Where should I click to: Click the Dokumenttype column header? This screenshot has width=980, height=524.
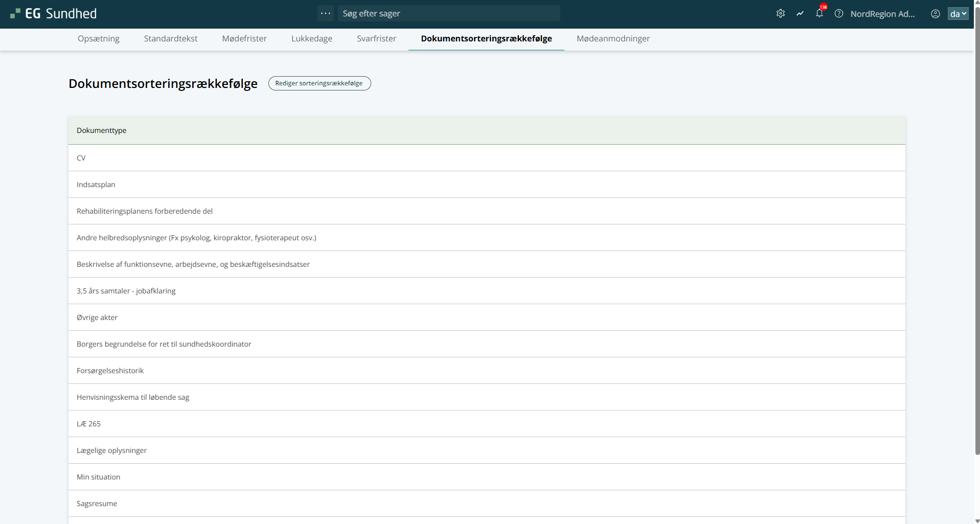pos(101,130)
